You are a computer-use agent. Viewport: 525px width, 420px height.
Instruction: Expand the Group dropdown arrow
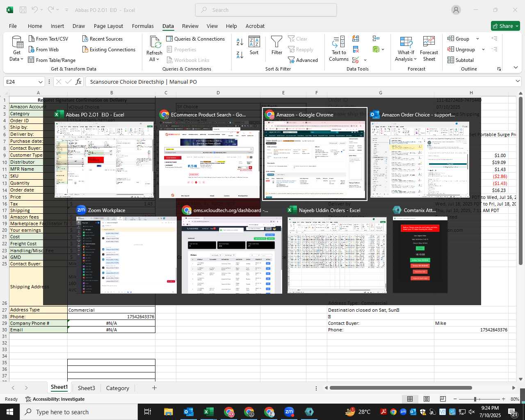(477, 39)
